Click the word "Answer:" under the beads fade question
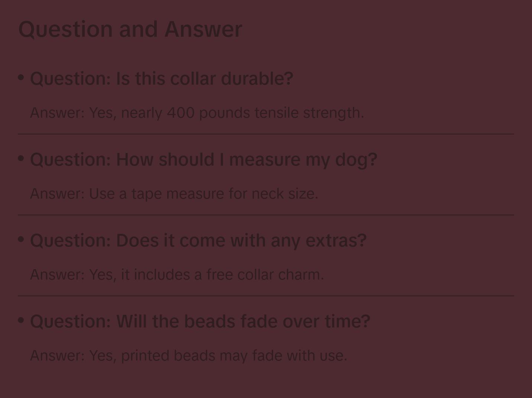This screenshot has width=532, height=398. (58, 356)
